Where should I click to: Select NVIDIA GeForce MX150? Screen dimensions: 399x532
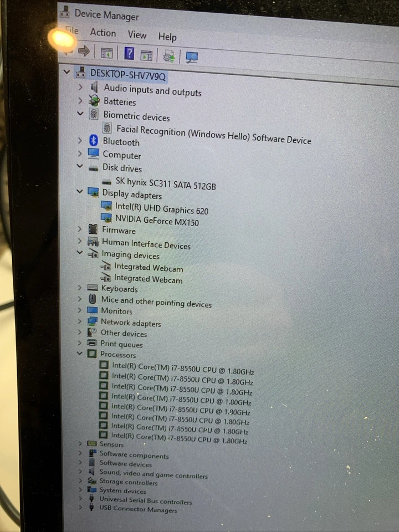(x=157, y=220)
